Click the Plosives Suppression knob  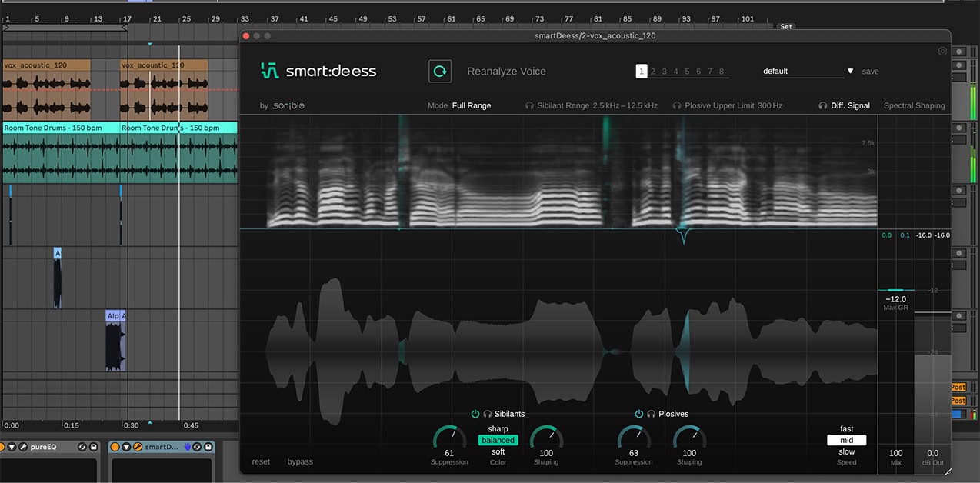pyautogui.click(x=633, y=437)
